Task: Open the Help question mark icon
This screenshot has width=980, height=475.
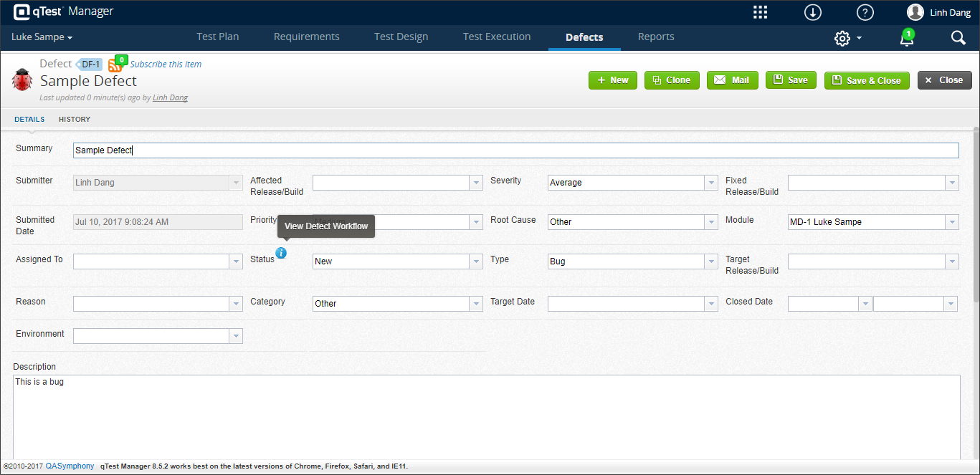Action: pyautogui.click(x=865, y=11)
